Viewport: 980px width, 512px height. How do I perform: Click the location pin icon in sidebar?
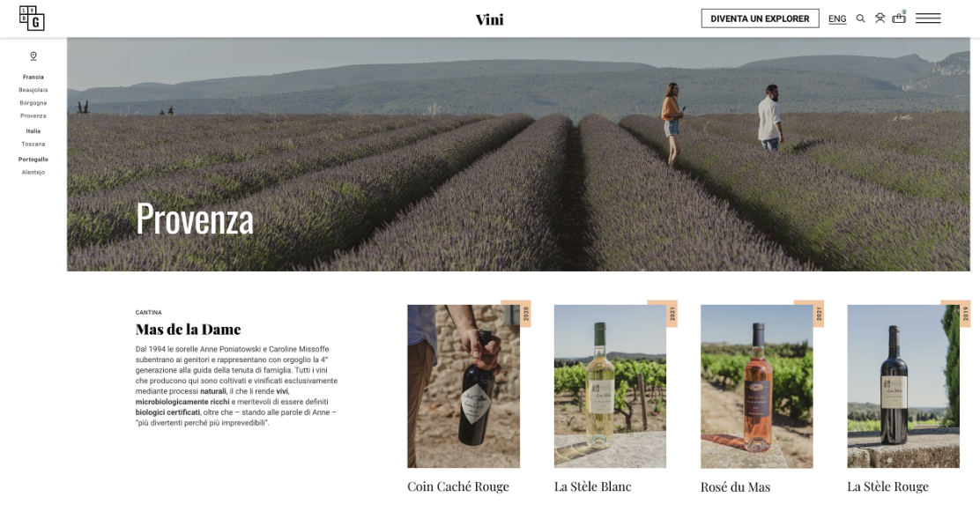(x=33, y=56)
